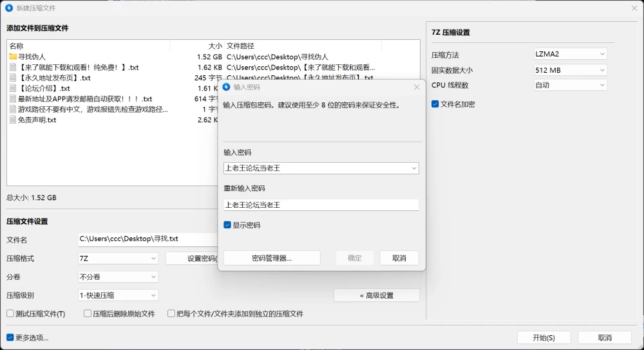Viewport: 644px width, 350px height.
Task: Enable 压缩后删除原始文件 option
Action: (88, 313)
